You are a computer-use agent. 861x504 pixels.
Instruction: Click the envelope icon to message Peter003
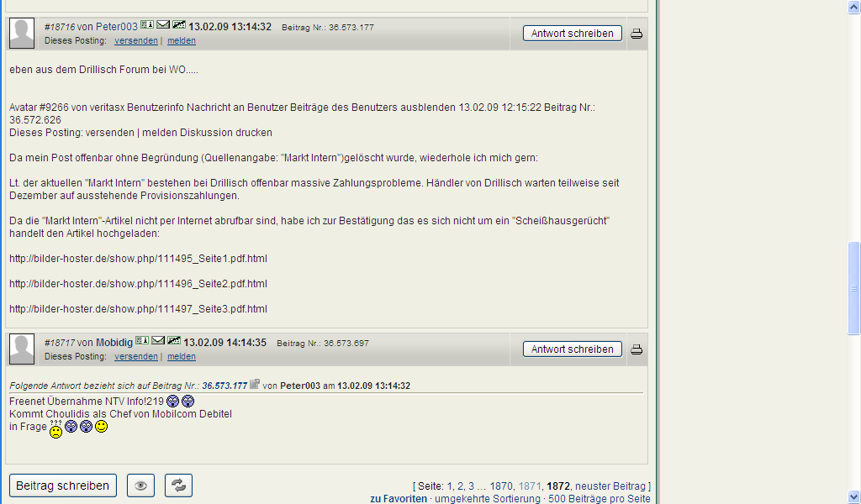coord(162,25)
